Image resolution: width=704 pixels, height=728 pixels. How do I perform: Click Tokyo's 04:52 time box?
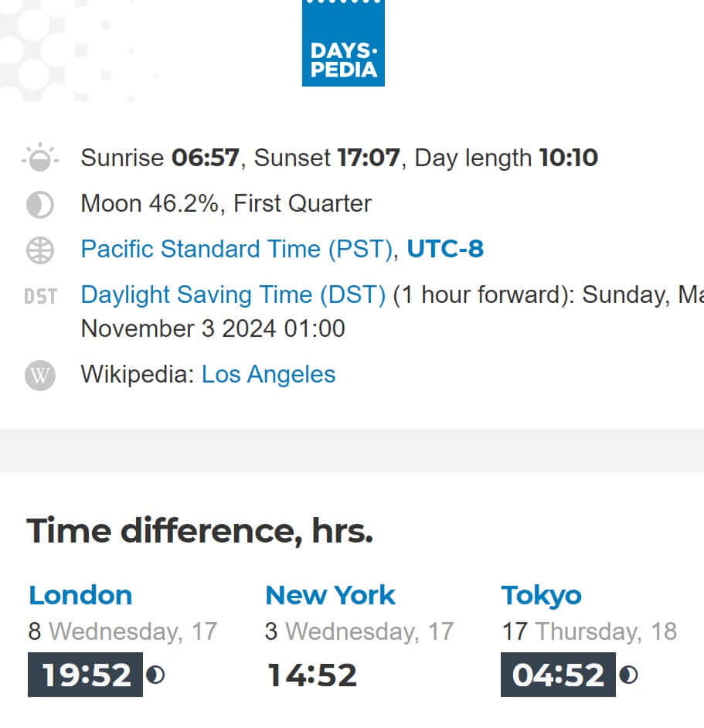point(558,675)
